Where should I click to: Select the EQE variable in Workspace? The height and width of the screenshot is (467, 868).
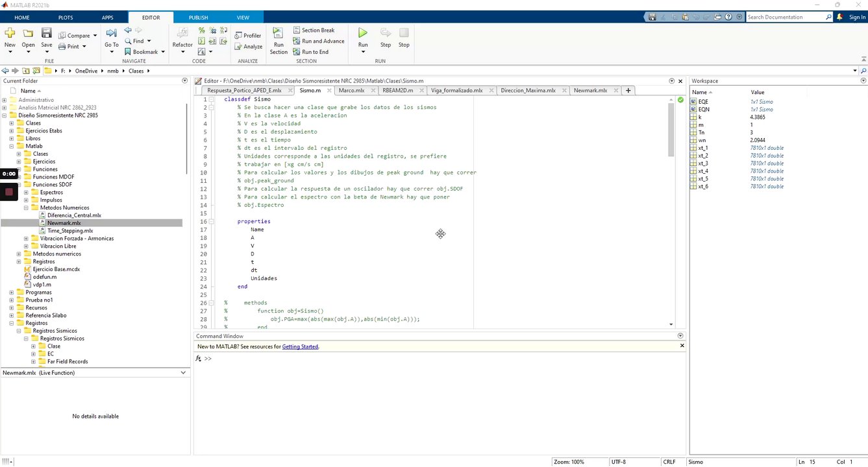pyautogui.click(x=703, y=102)
